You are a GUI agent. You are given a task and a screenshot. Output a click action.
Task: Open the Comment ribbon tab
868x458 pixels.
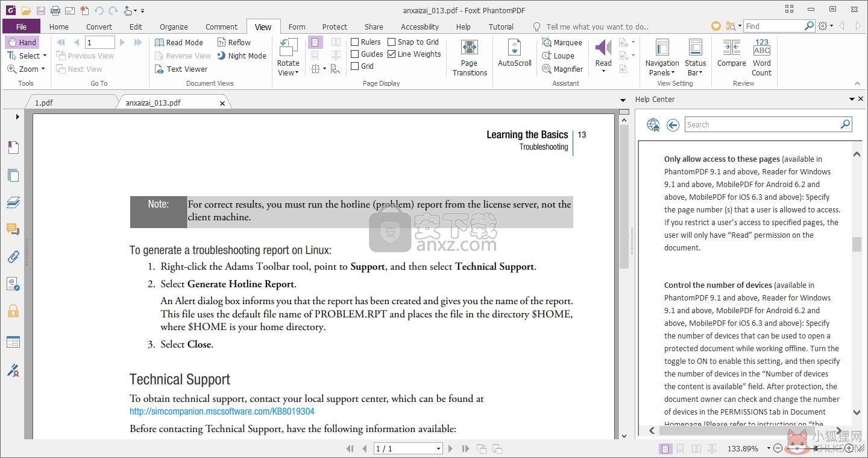pyautogui.click(x=221, y=27)
